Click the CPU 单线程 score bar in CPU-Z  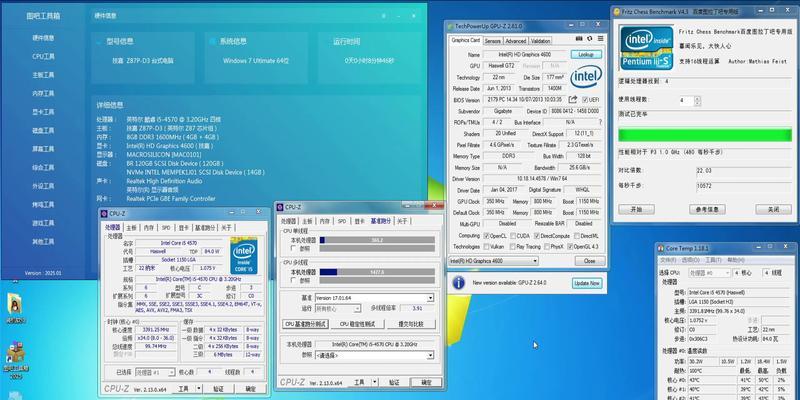click(377, 240)
